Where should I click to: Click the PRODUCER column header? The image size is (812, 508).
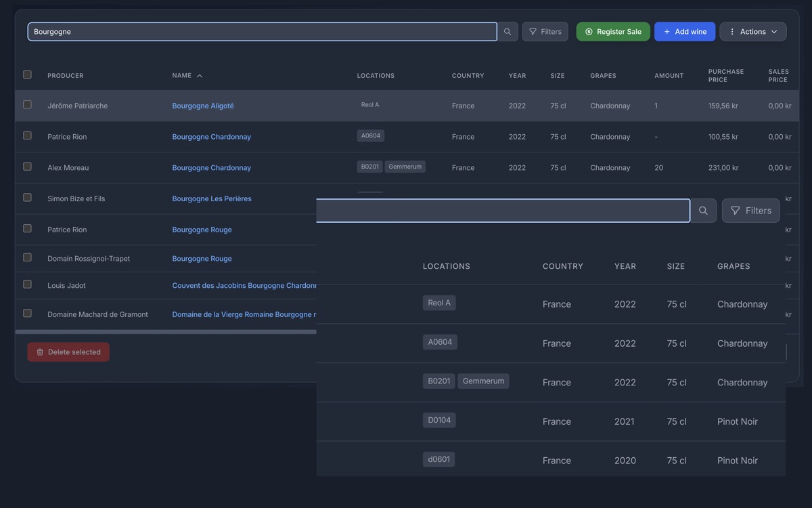[x=66, y=76]
